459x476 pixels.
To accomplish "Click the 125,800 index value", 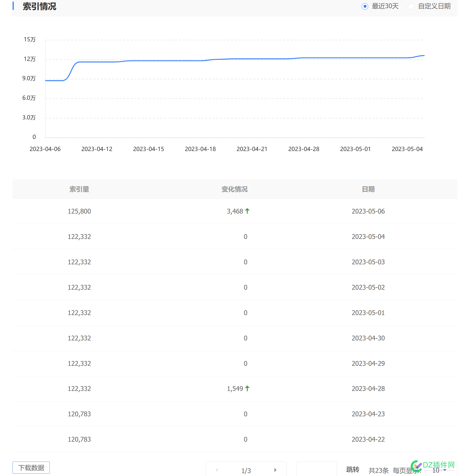I will (x=79, y=211).
